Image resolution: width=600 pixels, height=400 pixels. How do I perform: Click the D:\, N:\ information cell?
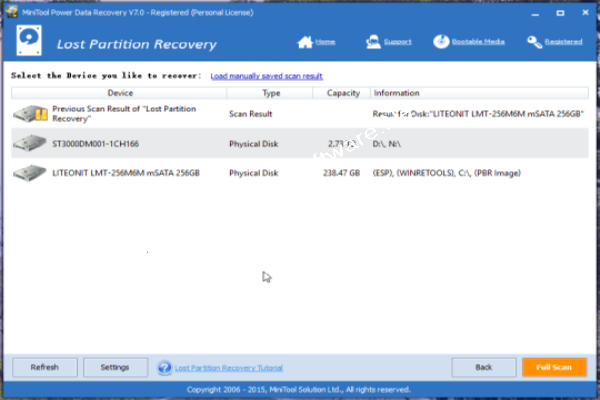(x=387, y=144)
